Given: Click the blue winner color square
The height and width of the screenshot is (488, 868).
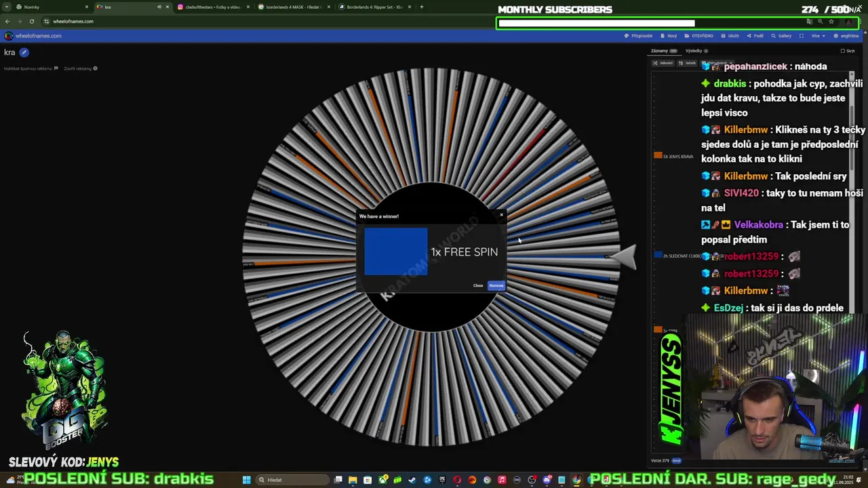Looking at the screenshot, I should (396, 251).
